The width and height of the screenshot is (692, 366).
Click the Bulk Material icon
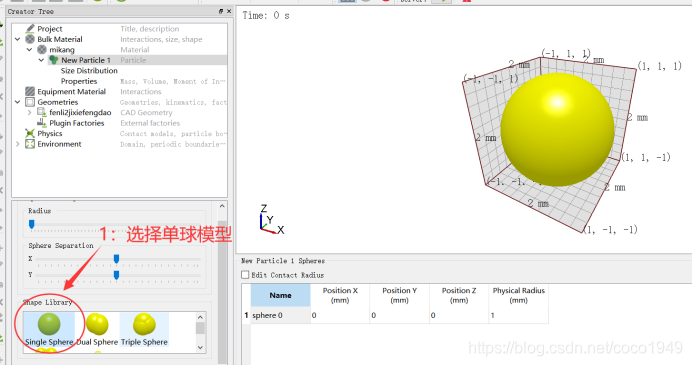tap(30, 39)
